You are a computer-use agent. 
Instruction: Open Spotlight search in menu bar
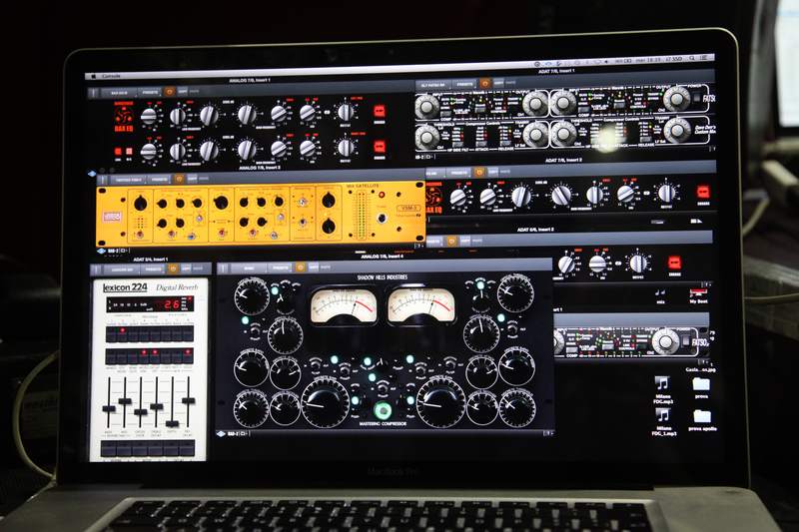692,59
